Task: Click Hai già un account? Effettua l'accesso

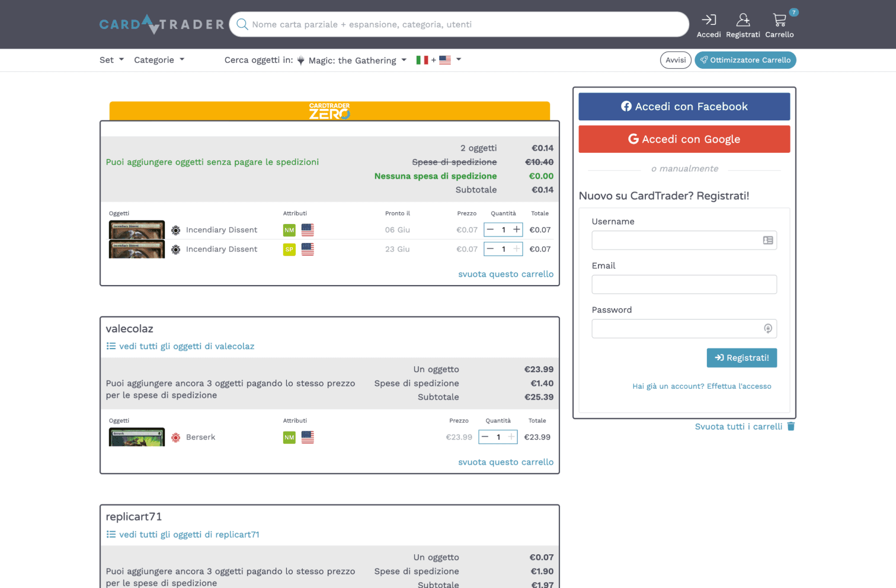Action: 702,386
